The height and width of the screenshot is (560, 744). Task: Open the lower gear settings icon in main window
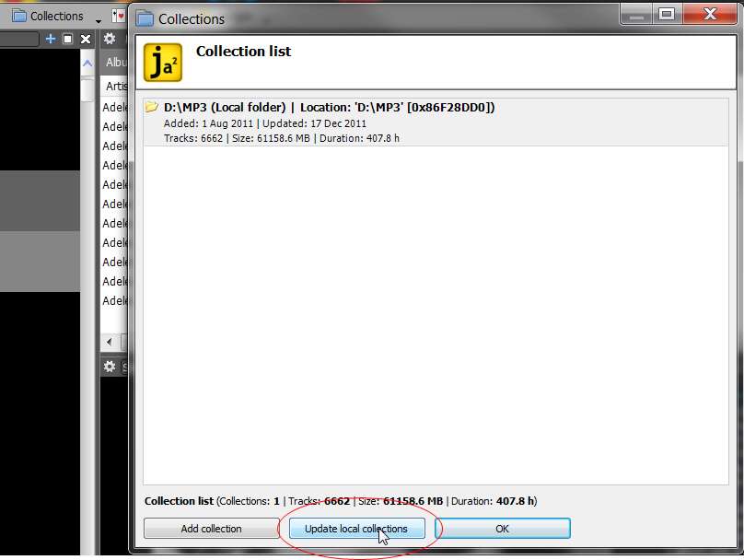pos(110,367)
